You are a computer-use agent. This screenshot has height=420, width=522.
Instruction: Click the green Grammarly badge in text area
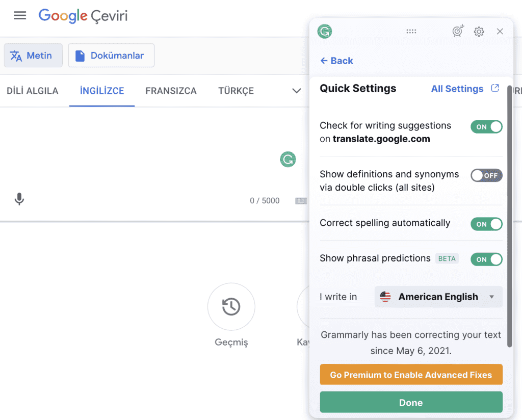(x=288, y=159)
